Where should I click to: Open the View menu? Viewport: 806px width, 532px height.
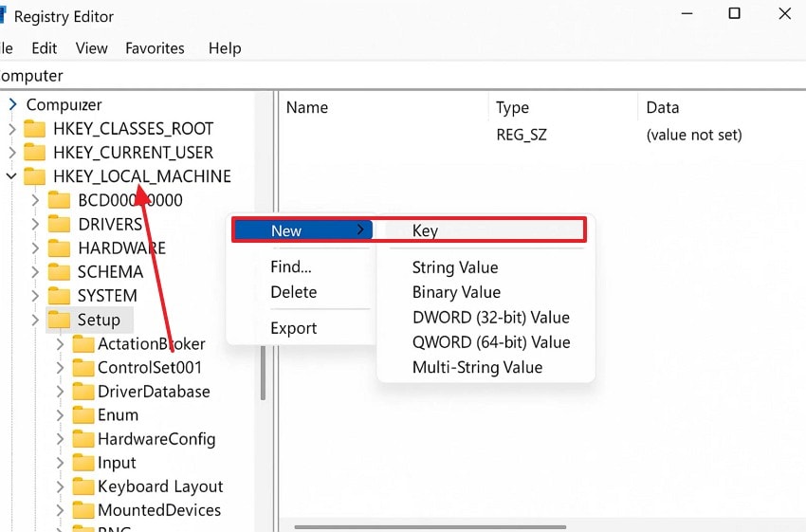(91, 48)
